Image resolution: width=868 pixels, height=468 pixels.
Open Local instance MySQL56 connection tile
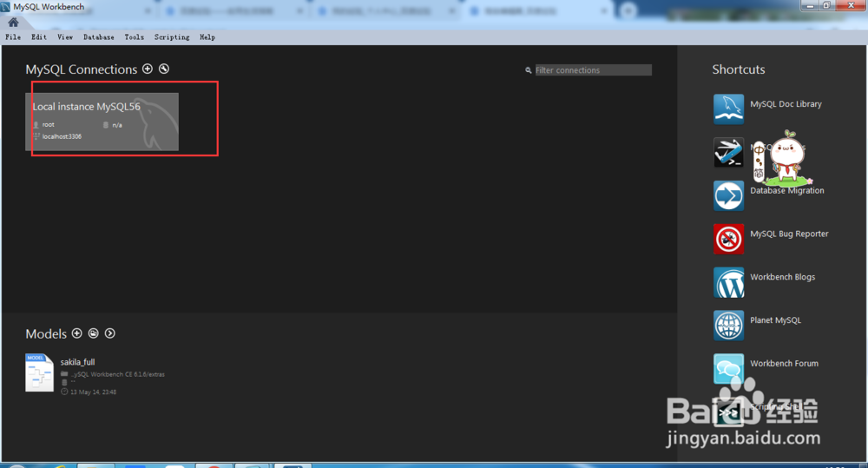pos(102,122)
